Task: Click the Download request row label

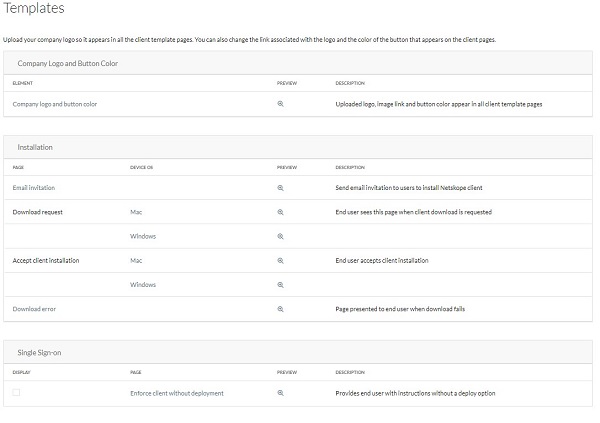Action: 38,212
